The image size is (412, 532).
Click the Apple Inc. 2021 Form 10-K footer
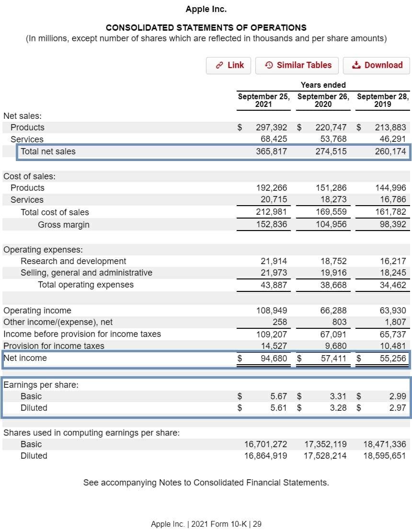coord(206,524)
